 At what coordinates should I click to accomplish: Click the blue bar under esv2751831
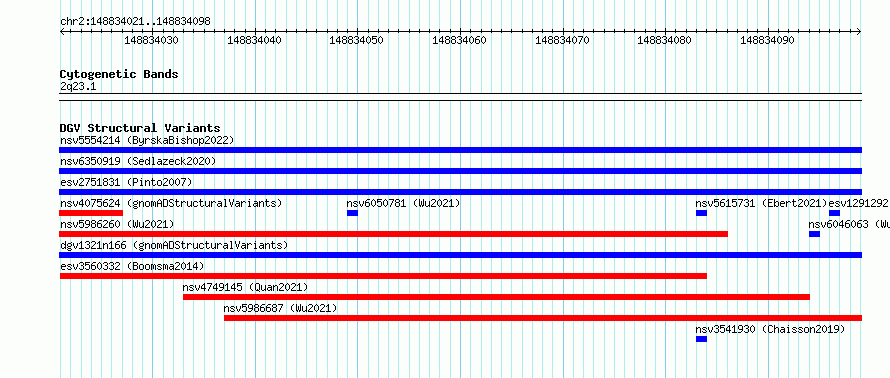point(460,192)
